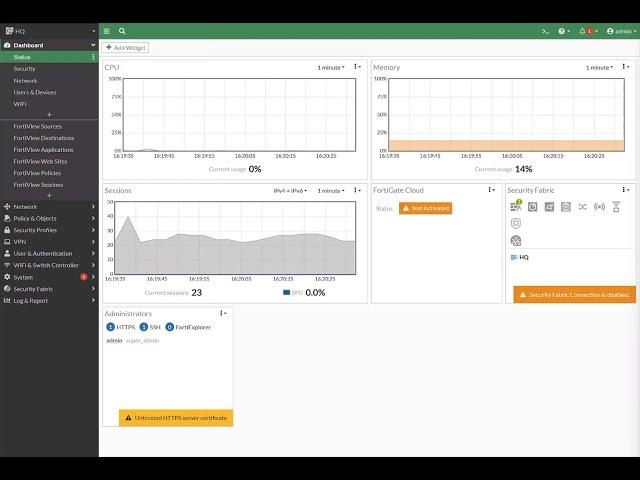The image size is (640, 480).
Task: Click the hourglass-over-box icon in Security Fabric
Action: (x=616, y=207)
